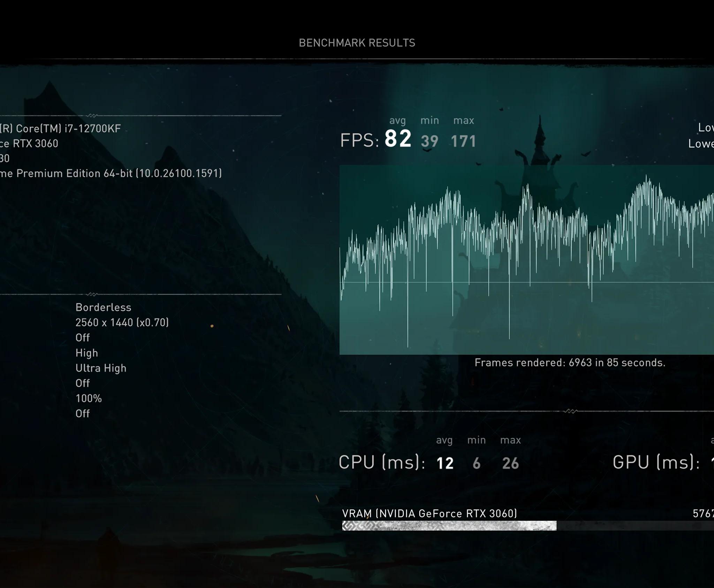Click the last Off value below 100%
This screenshot has width=714, height=588.
83,414
